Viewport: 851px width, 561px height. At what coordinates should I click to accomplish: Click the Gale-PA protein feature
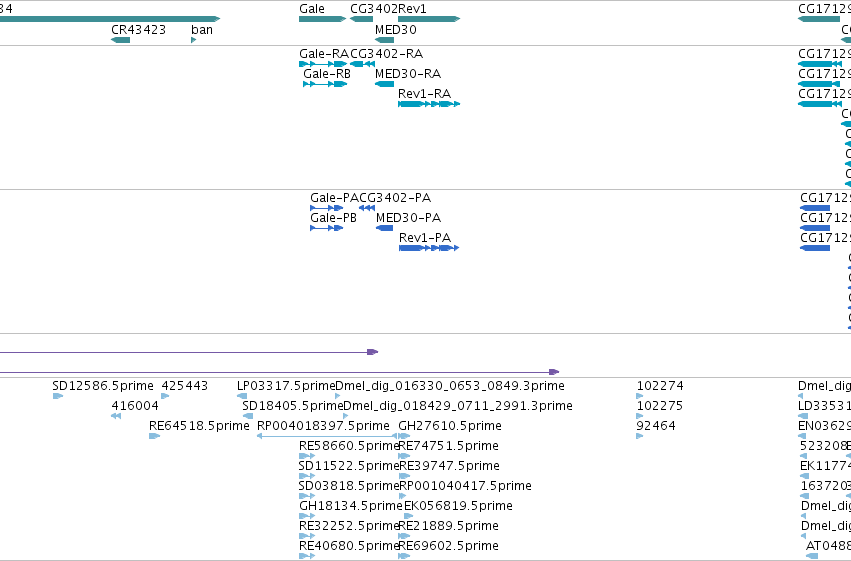[327, 208]
